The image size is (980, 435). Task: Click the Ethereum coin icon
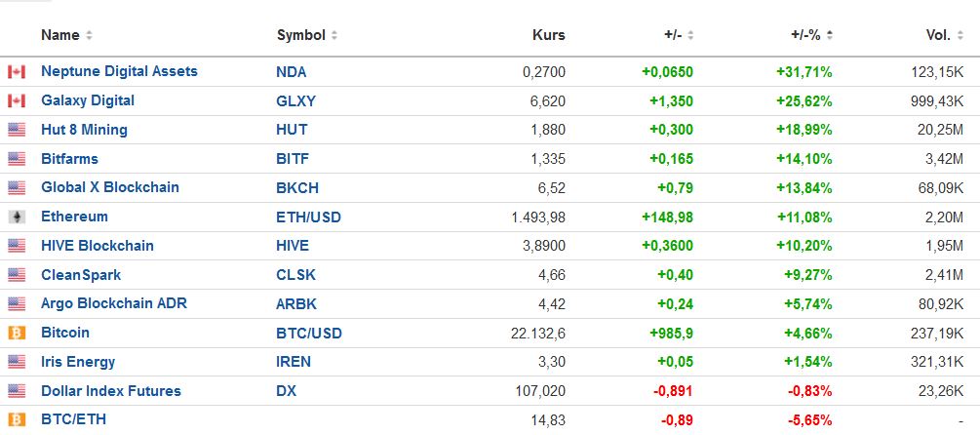(x=16, y=217)
